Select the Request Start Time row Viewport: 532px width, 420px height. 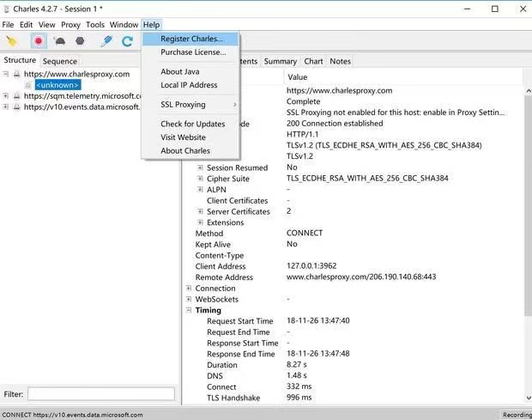[x=354, y=321]
